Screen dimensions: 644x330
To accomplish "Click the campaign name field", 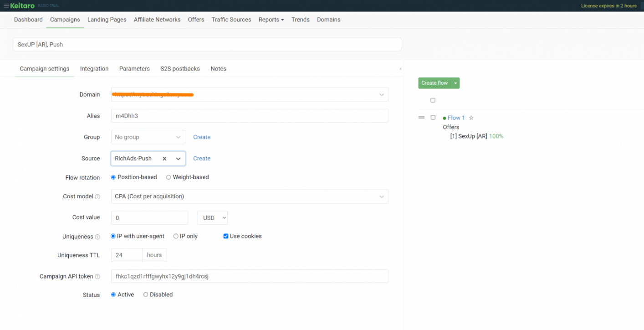I will coord(207,45).
